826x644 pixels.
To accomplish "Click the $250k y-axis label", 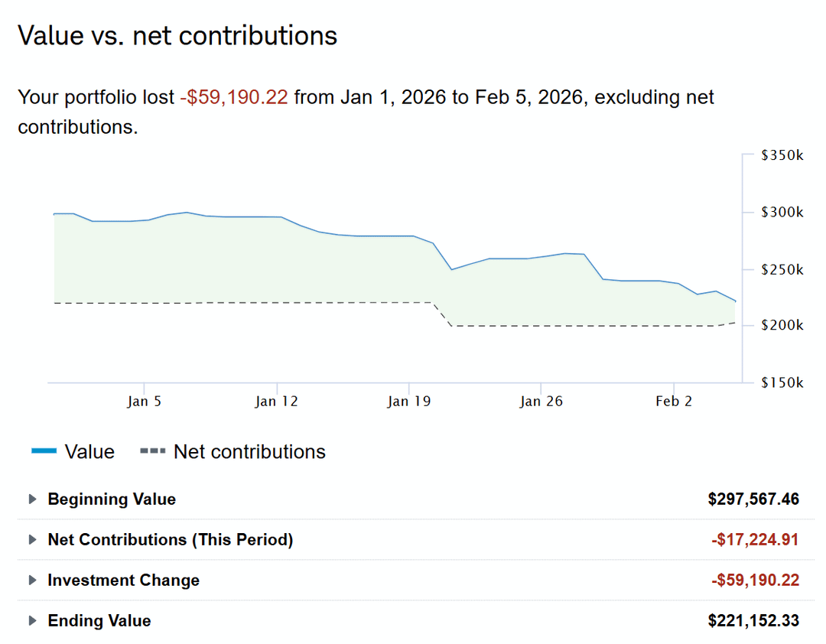I will pos(782,269).
